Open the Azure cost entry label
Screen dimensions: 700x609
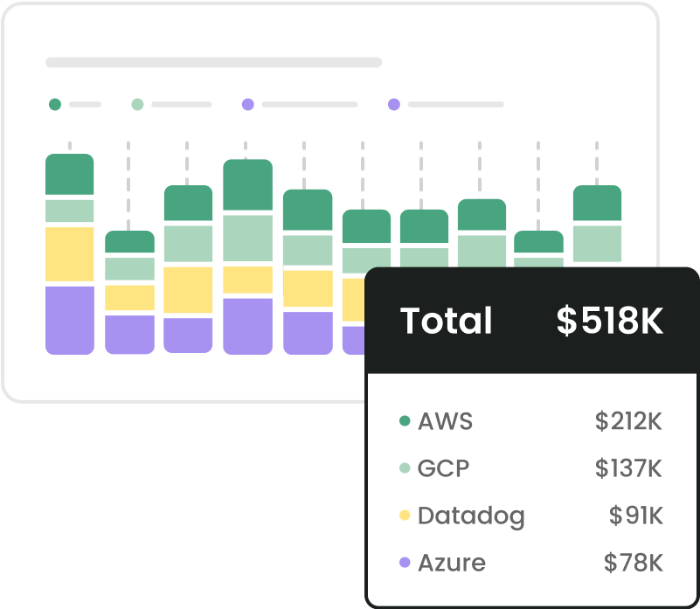click(x=451, y=563)
